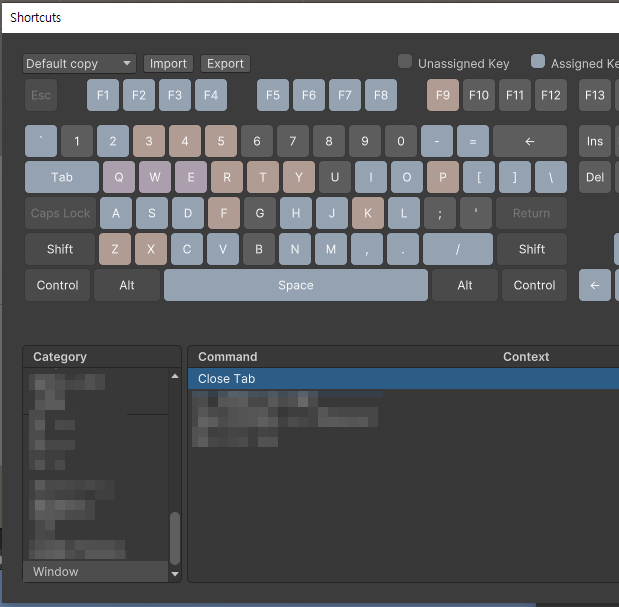Select the Window category
This screenshot has width=619, height=607.
[x=56, y=572]
